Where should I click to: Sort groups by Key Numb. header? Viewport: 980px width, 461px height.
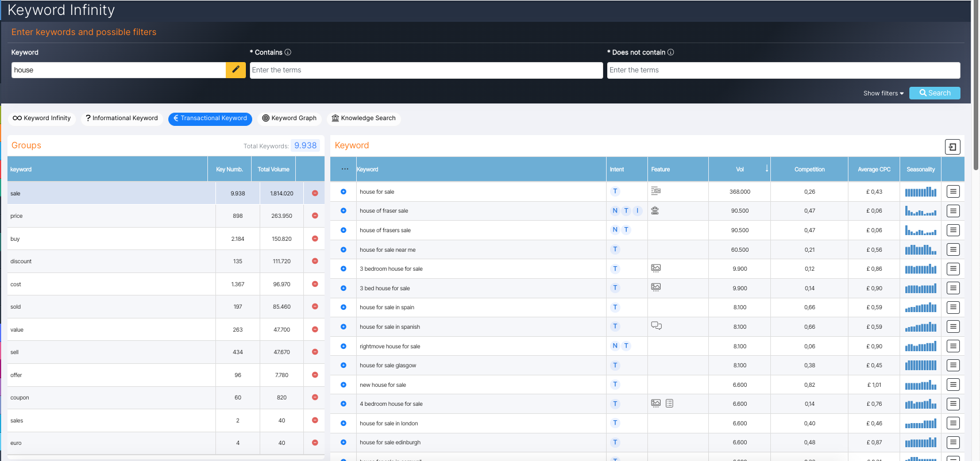pos(229,170)
